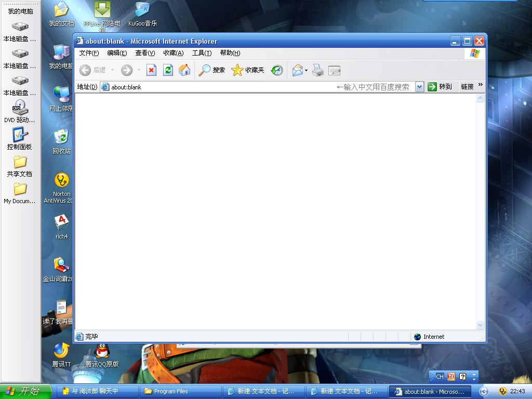Click the vertical scrollbar down arrow
Viewport: 532px width, 399px height.
(x=481, y=325)
